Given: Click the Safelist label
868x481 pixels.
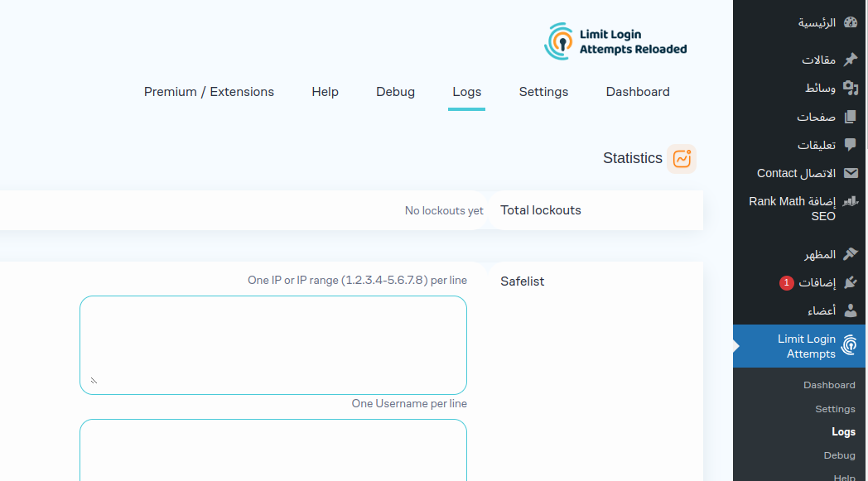Looking at the screenshot, I should pos(522,281).
